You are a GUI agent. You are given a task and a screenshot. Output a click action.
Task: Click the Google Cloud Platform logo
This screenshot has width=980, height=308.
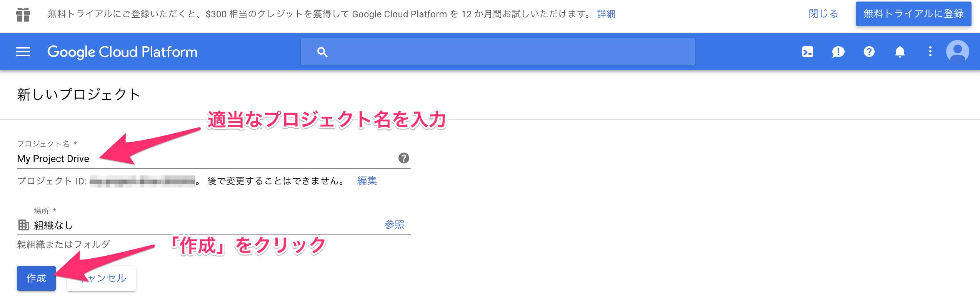[x=122, y=52]
